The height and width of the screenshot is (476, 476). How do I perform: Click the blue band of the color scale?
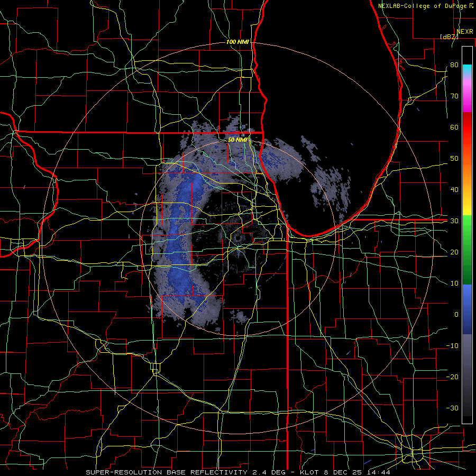[x=467, y=309]
